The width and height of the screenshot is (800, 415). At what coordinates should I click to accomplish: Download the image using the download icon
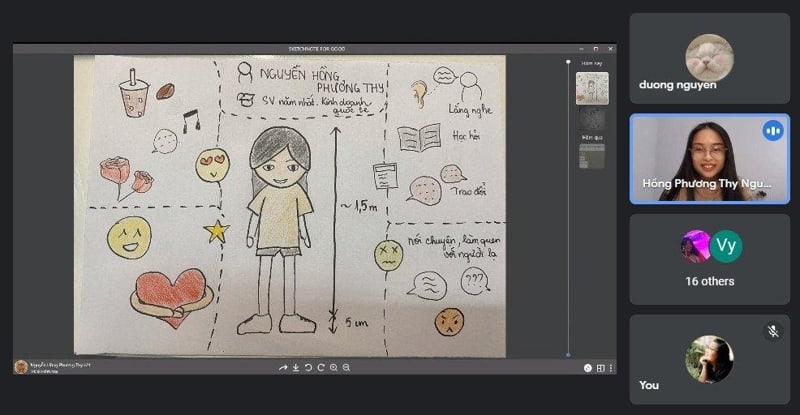(296, 368)
